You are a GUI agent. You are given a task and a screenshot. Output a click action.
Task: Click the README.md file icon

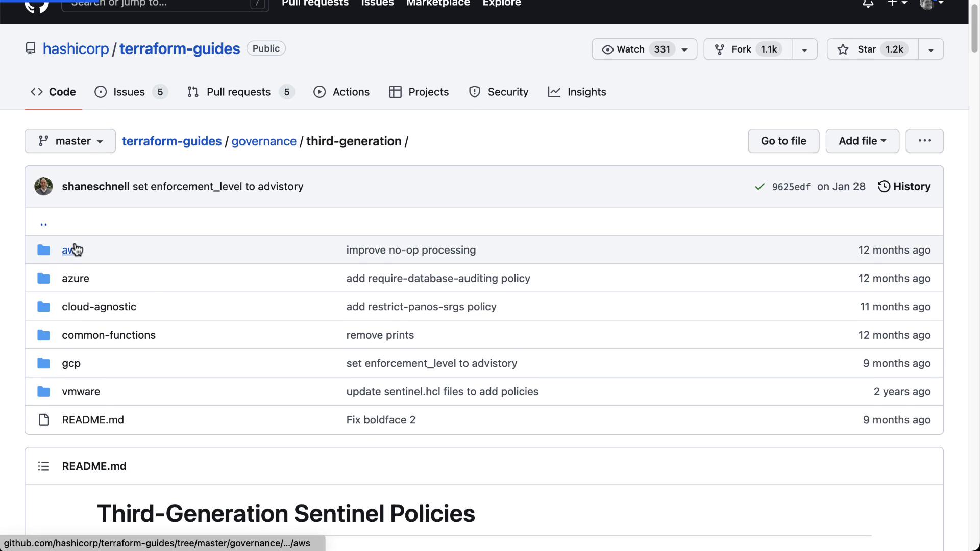pos(44,420)
